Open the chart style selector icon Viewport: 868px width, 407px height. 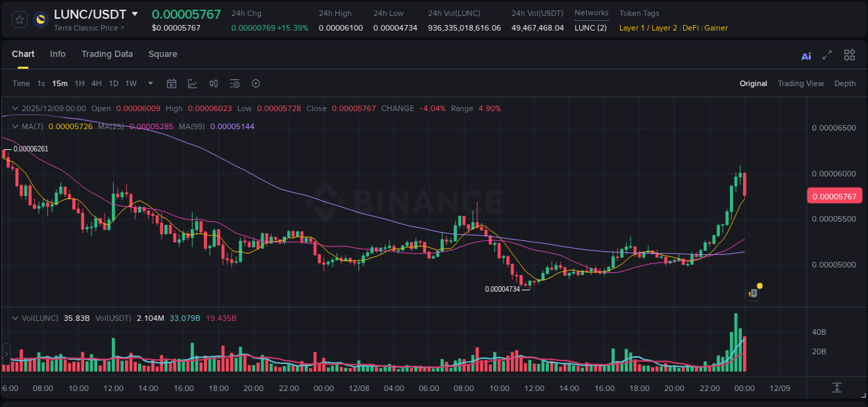click(192, 83)
